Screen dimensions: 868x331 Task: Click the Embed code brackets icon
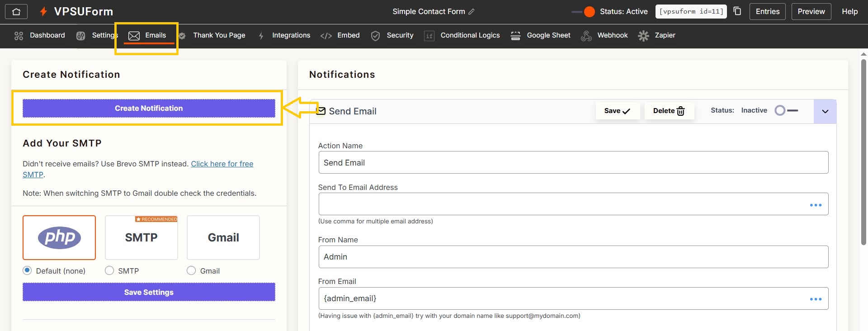[326, 36]
